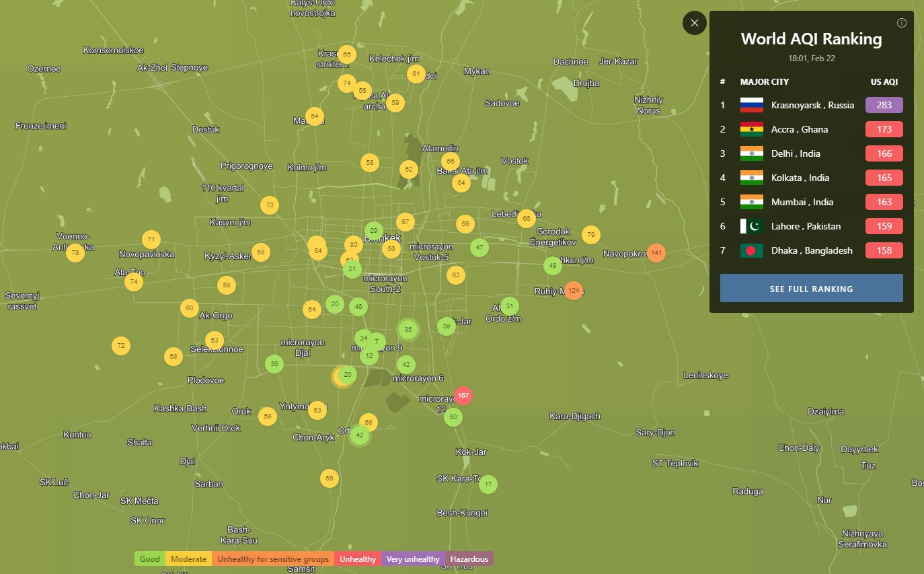The image size is (924, 574).
Task: Click the purple 283 AQI badge
Action: [884, 105]
